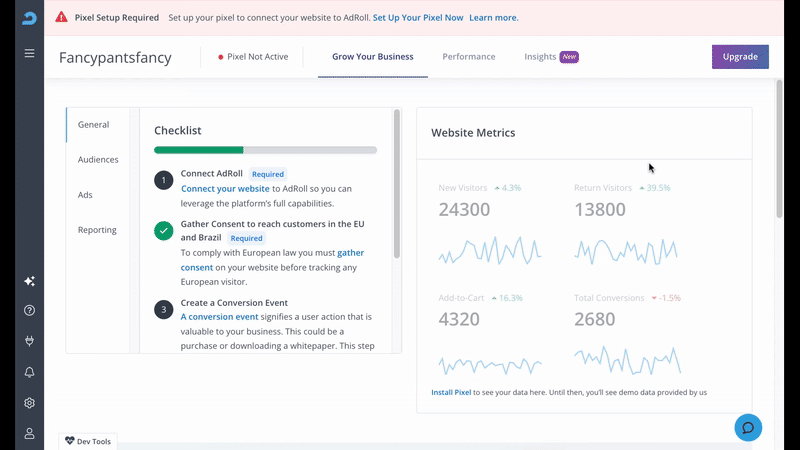This screenshot has width=800, height=450.
Task: Click the red Pixel Not Active status dot
Action: (220, 57)
